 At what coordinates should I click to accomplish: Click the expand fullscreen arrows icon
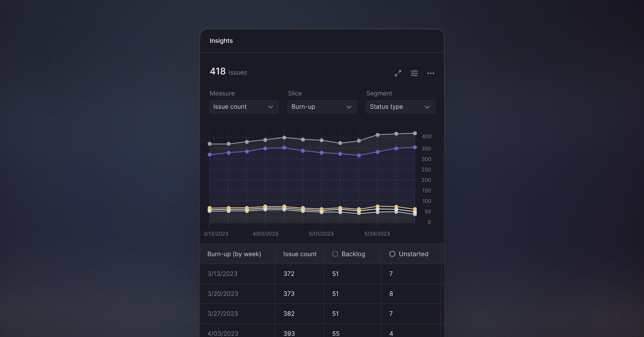pos(398,73)
